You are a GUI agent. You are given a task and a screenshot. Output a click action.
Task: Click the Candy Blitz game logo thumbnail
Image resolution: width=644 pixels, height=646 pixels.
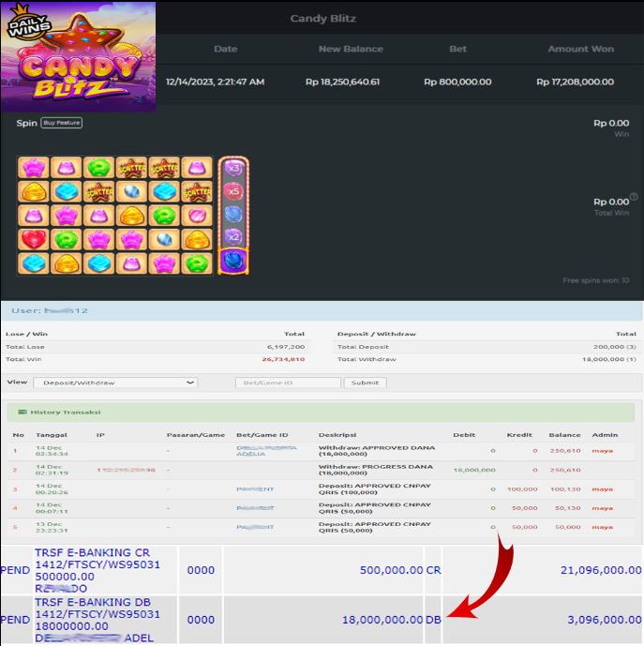click(x=79, y=57)
